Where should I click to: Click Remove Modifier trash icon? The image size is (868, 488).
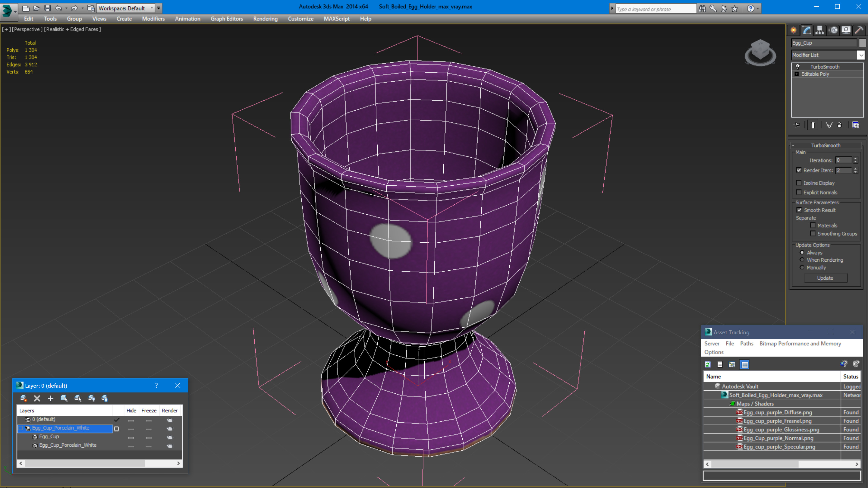point(839,125)
